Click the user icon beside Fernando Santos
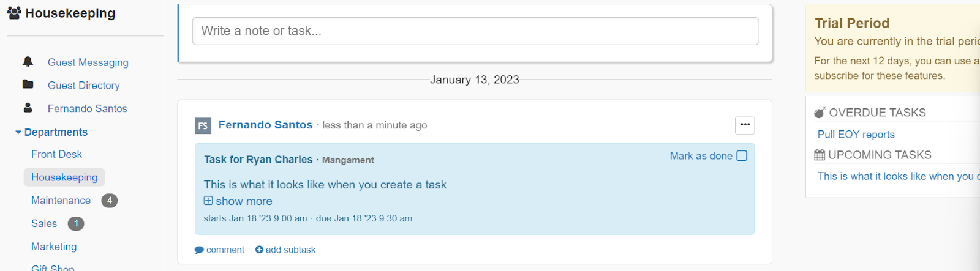The image size is (980, 271). point(28,108)
